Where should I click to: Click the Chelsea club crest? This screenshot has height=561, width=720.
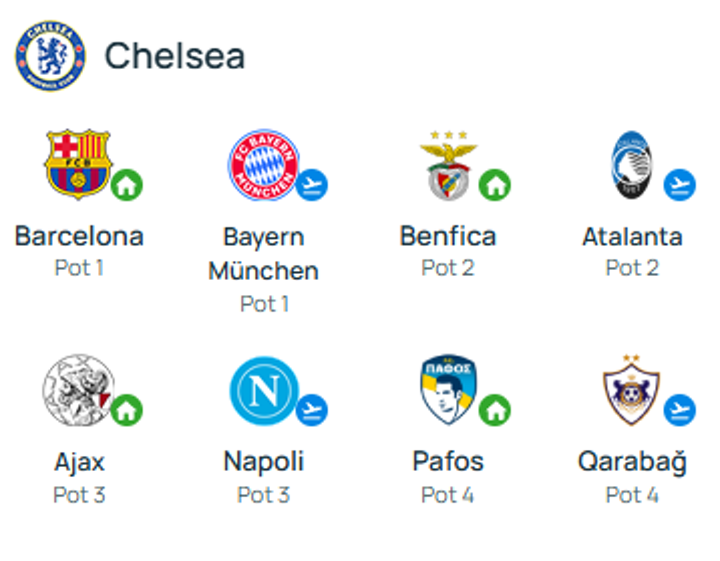click(x=50, y=56)
